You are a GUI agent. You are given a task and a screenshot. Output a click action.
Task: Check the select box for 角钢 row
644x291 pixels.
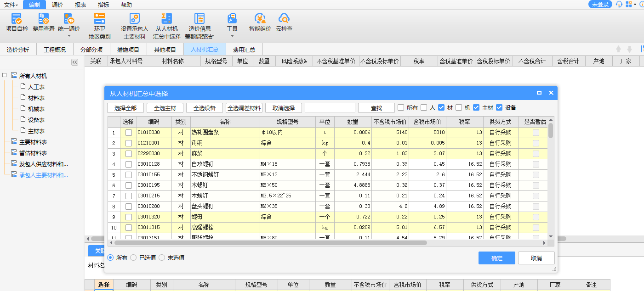tap(128, 143)
